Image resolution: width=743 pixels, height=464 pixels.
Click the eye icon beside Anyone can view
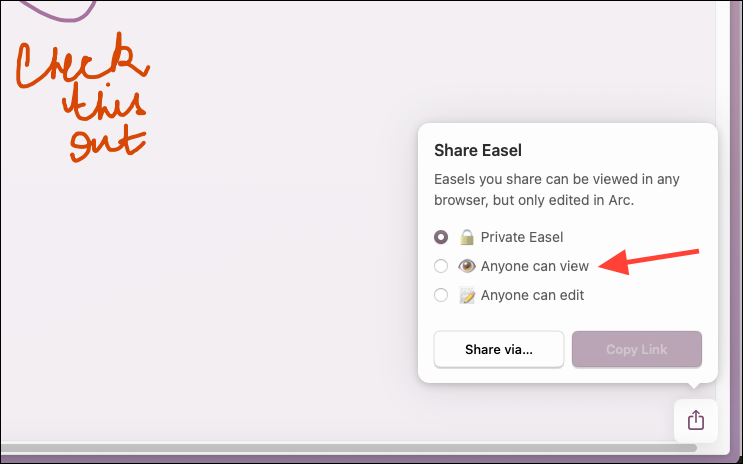(467, 266)
